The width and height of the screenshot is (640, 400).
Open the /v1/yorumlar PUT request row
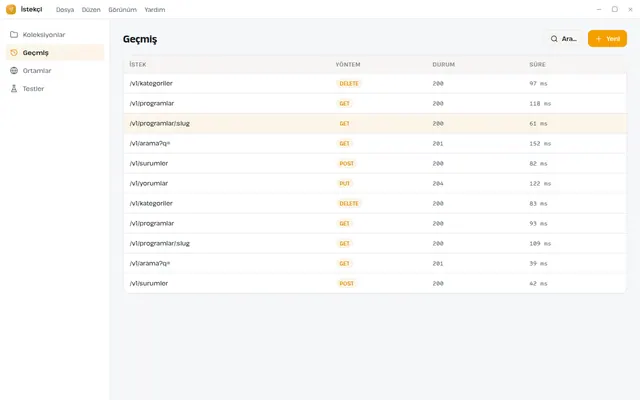click(x=375, y=183)
